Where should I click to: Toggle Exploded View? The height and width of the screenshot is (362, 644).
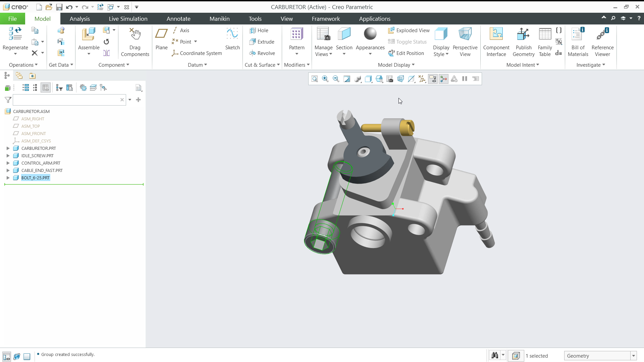pyautogui.click(x=409, y=31)
